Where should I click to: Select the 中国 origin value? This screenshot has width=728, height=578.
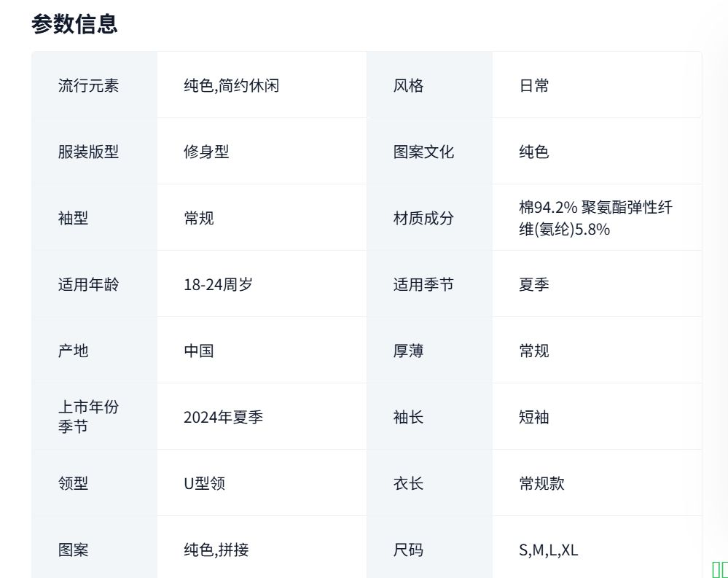coord(199,351)
